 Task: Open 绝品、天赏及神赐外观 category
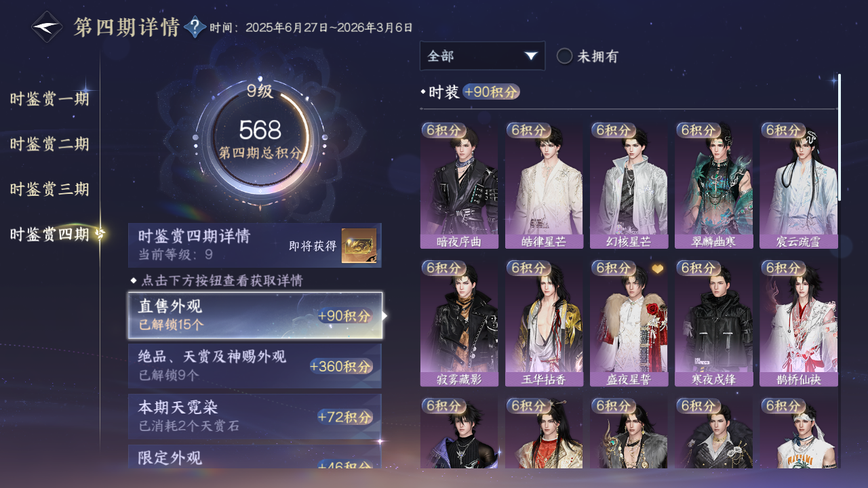(x=255, y=366)
